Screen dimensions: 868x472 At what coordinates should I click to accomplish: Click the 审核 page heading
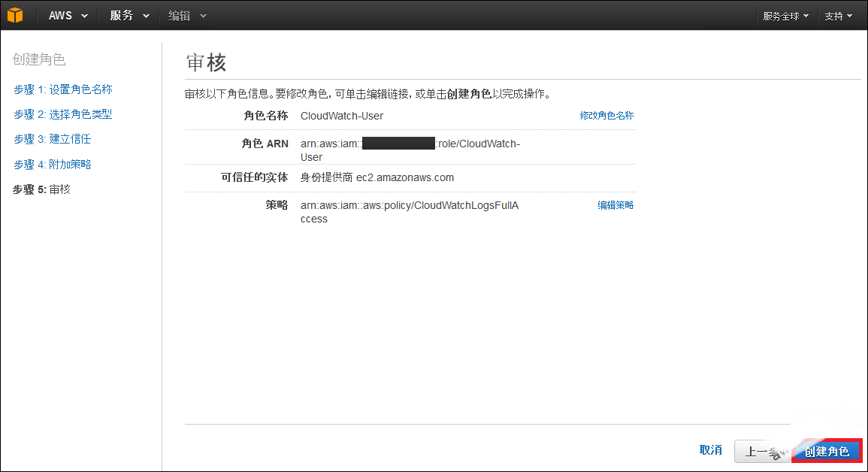(206, 62)
